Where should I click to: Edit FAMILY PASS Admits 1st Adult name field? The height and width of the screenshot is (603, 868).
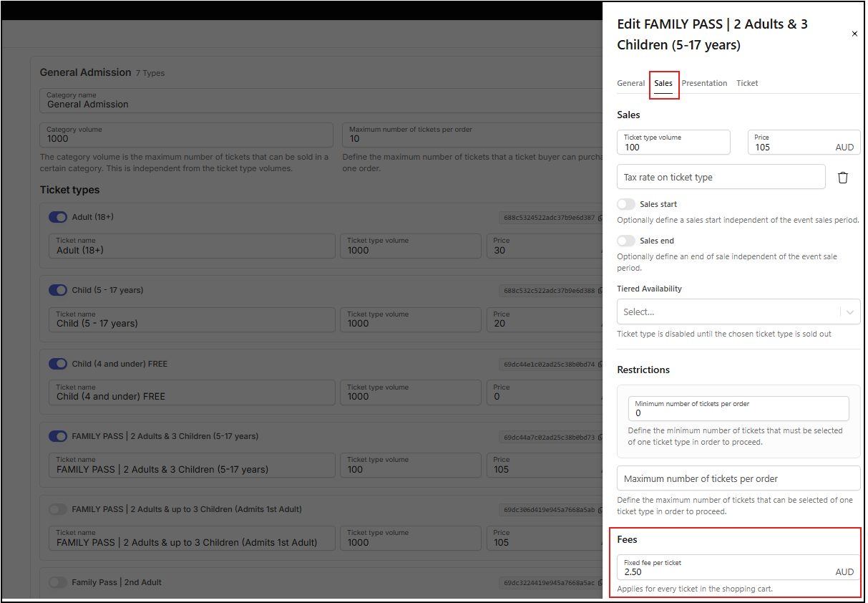point(192,538)
